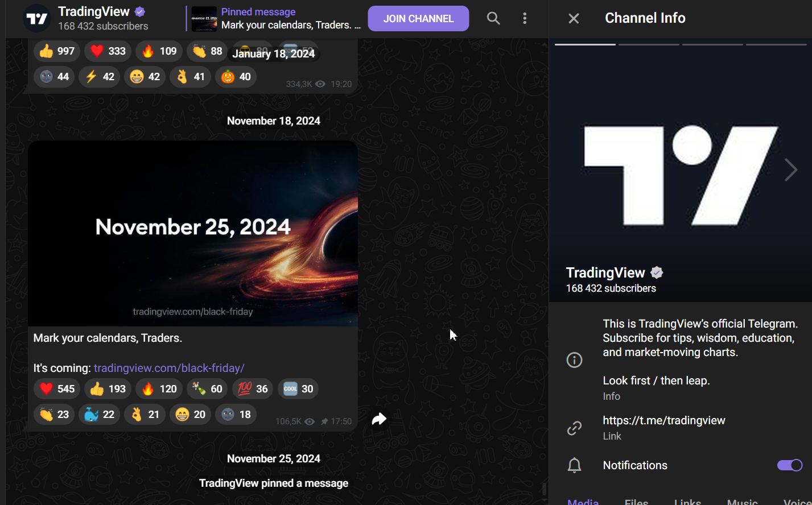Copy the https://t.me/tradingview link
This screenshot has width=812, height=505.
[664, 420]
